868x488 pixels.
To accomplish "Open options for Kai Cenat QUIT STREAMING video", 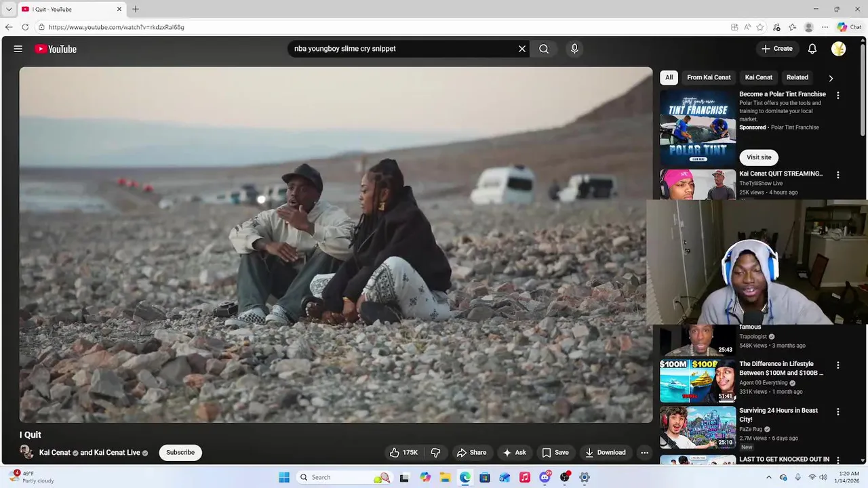I will point(838,175).
